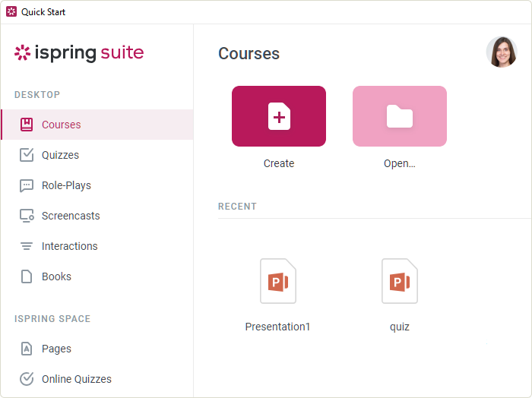The height and width of the screenshot is (398, 532).
Task: Click the Quizzes checkbox icon
Action: pyautogui.click(x=27, y=155)
